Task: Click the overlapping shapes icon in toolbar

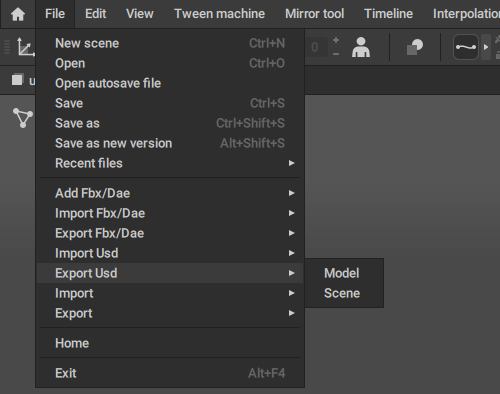Action: (415, 47)
